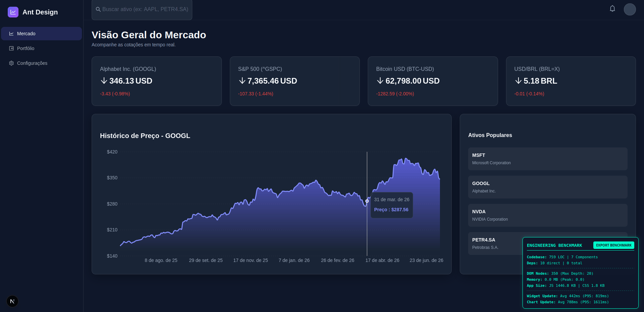The width and height of the screenshot is (644, 312).
Task: Click the 346.13 USD price value
Action: (x=131, y=81)
